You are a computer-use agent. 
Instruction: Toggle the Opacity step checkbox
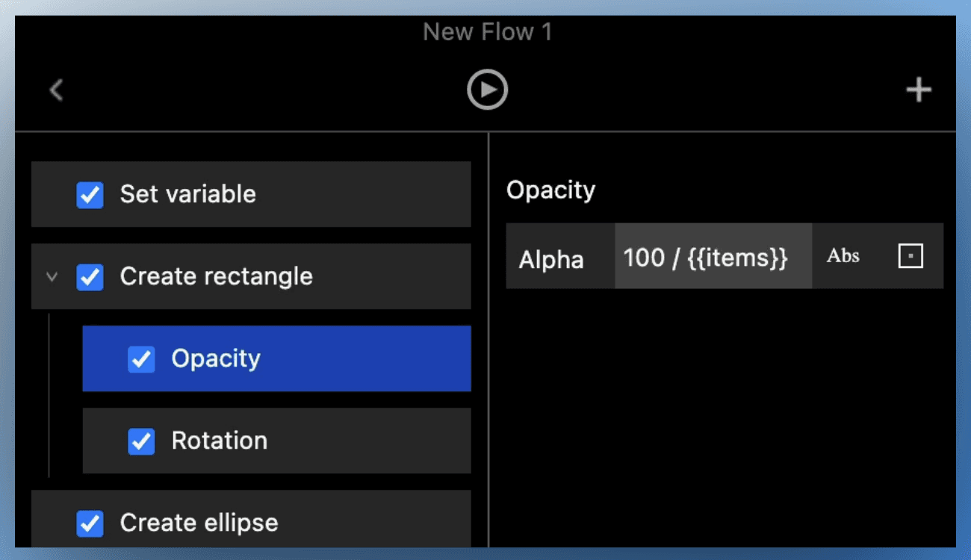(141, 359)
